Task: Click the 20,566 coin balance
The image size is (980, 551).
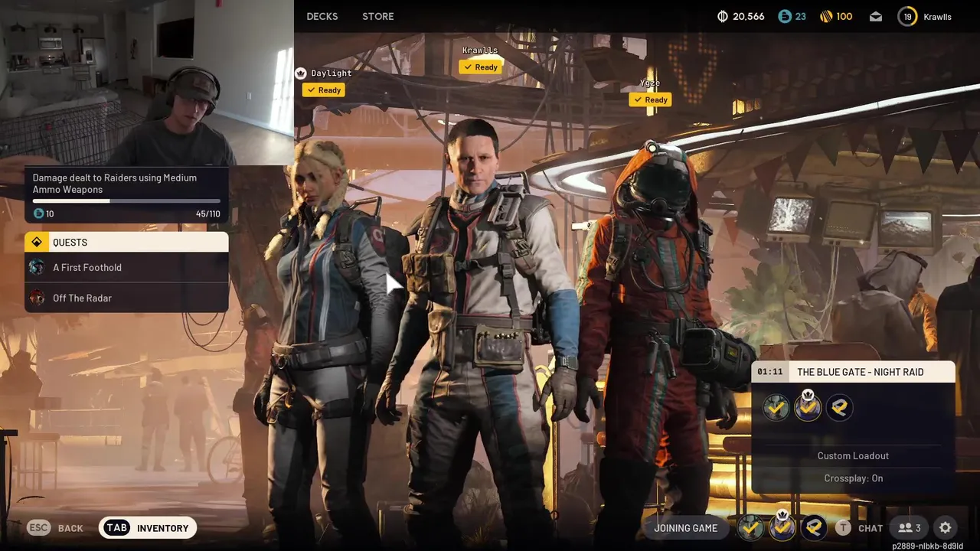Action: [748, 16]
